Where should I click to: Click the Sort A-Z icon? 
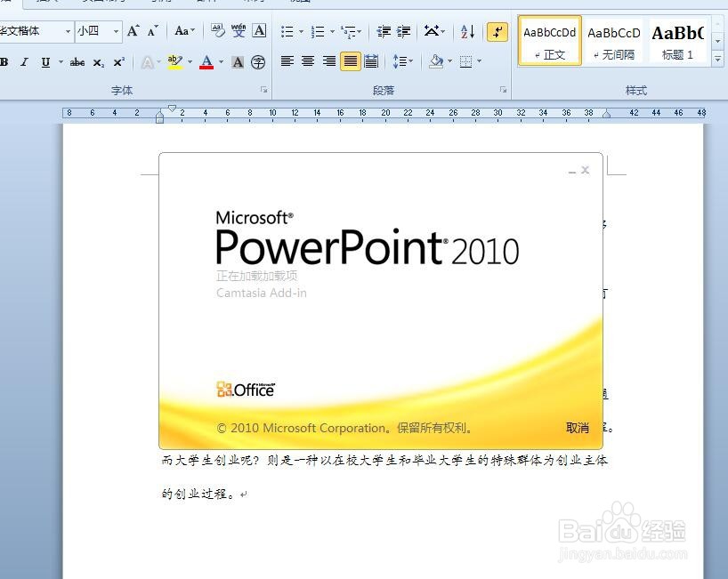(467, 31)
